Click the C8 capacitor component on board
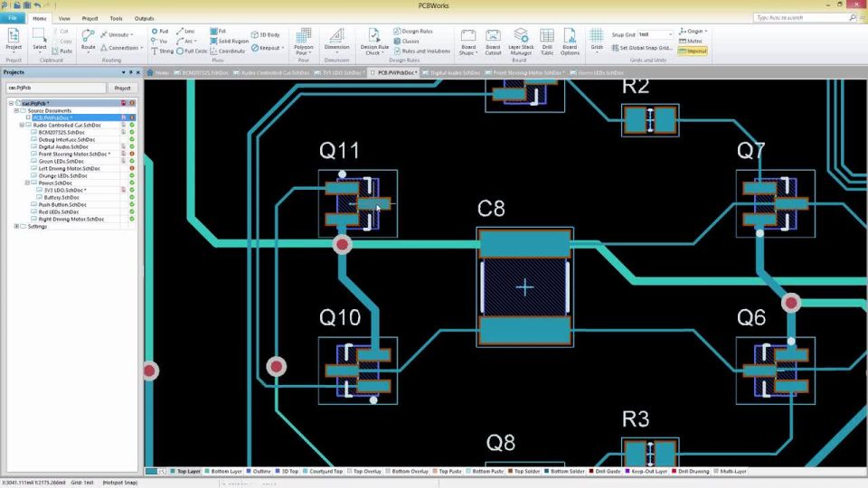 tap(524, 287)
